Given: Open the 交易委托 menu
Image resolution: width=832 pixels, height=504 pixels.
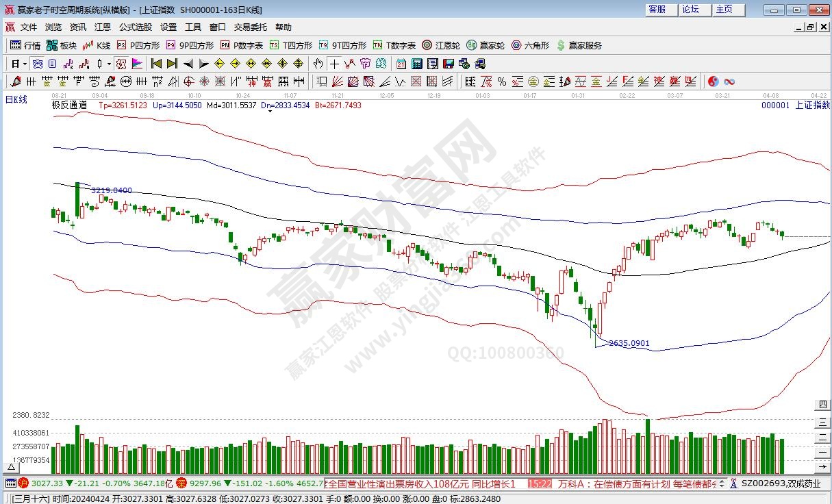Looking at the screenshot, I should coord(250,27).
